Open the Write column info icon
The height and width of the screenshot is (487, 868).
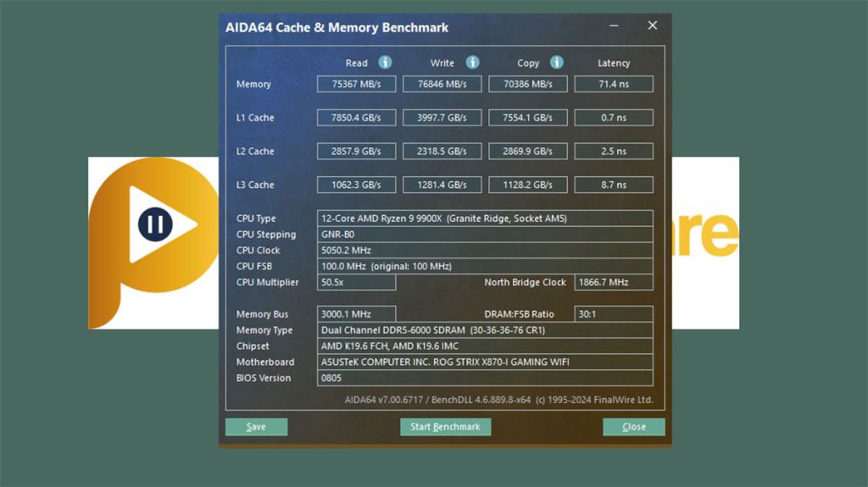472,63
